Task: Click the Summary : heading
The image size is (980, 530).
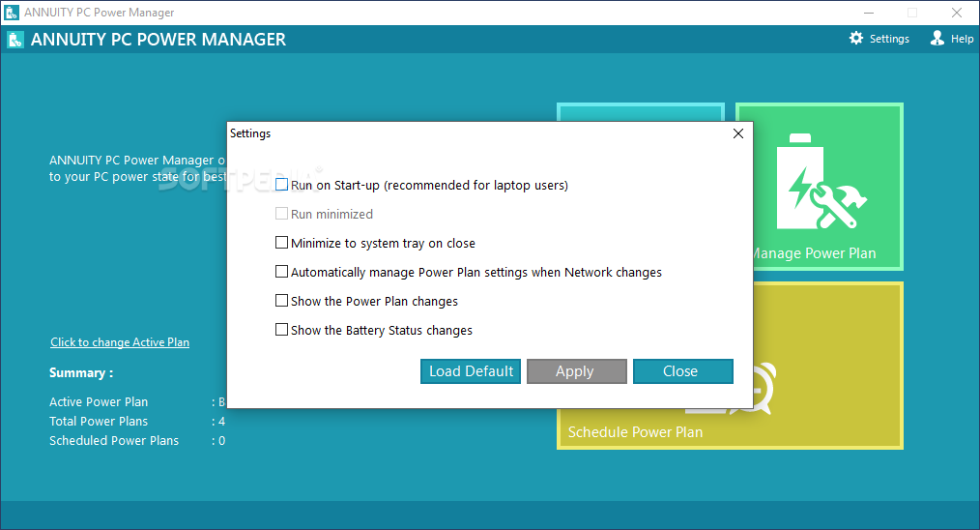Action: coord(81,373)
